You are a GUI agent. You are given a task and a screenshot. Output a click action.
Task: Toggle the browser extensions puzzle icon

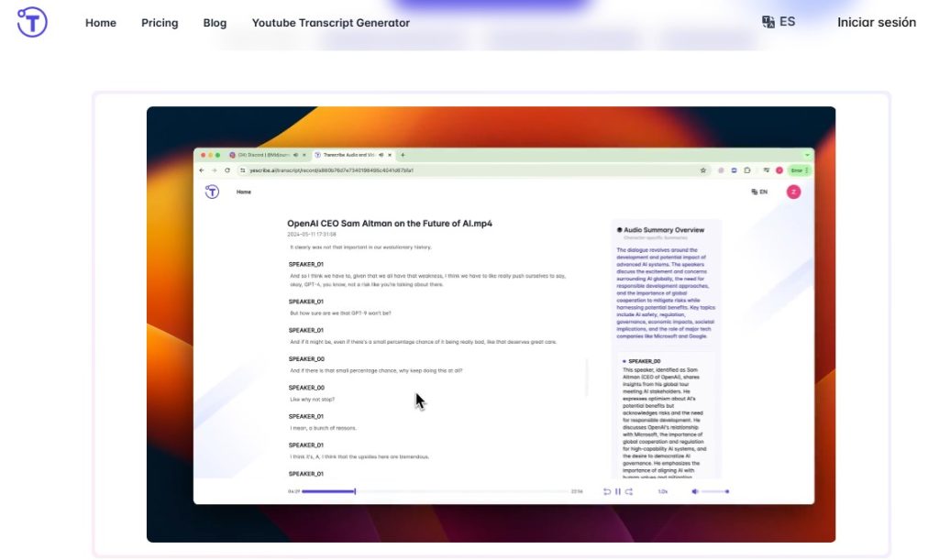(748, 170)
